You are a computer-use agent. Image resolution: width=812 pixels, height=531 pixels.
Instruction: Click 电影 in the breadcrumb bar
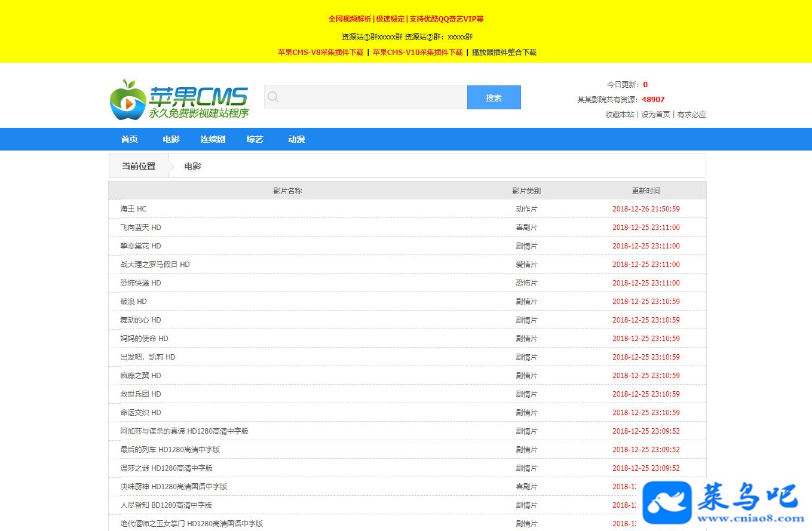pyautogui.click(x=192, y=166)
